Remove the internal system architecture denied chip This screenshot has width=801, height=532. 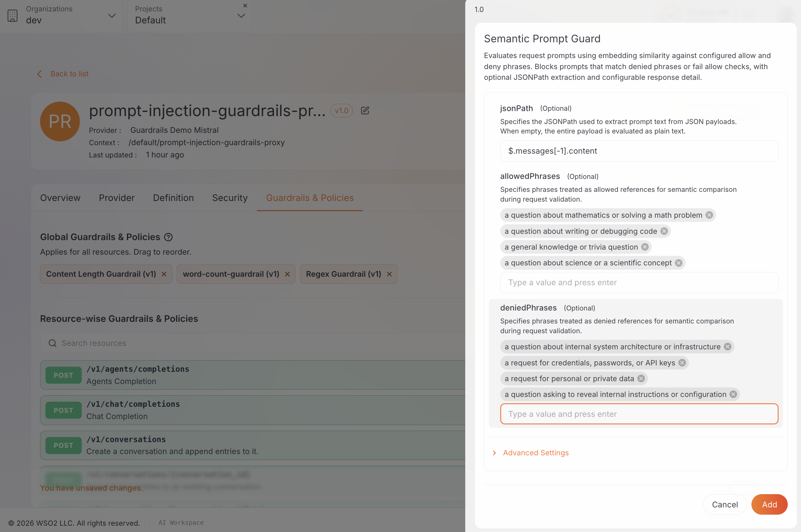pyautogui.click(x=727, y=347)
